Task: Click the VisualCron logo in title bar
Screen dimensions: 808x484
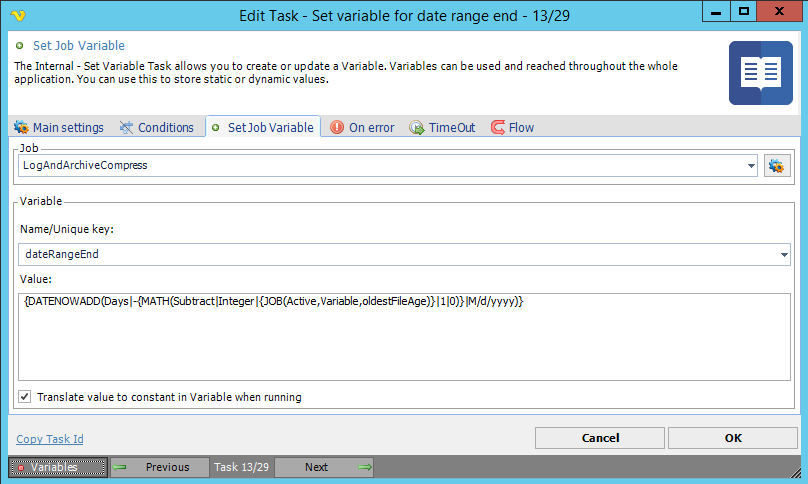Action: pos(19,15)
